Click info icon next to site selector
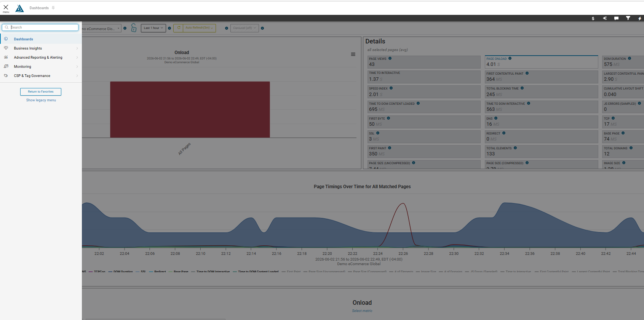644x320 pixels. point(125,28)
